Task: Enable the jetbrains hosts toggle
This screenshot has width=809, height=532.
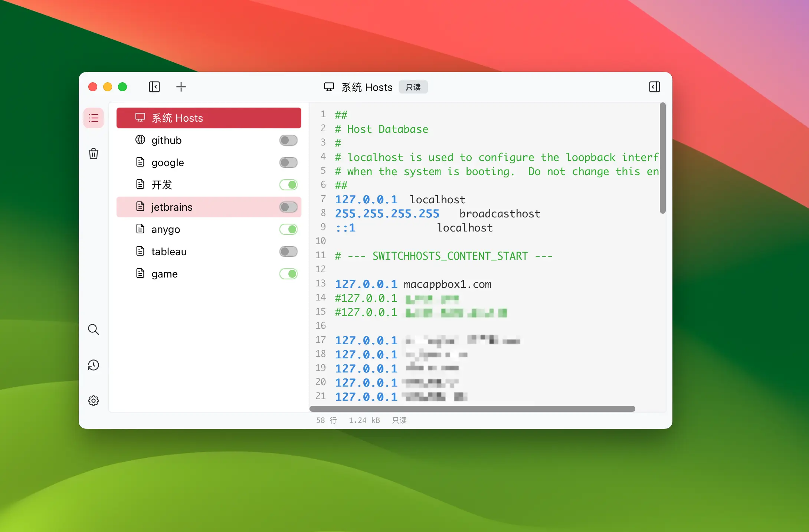Action: [288, 207]
